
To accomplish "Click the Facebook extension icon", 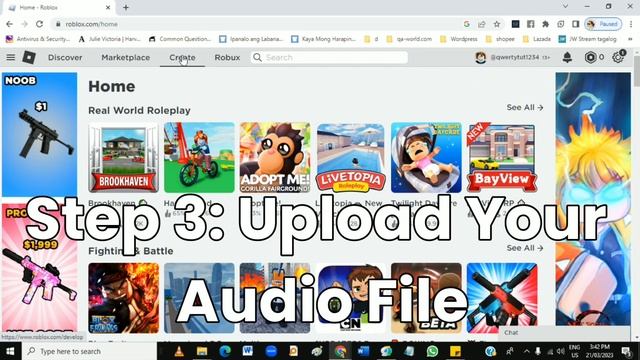I will [x=530, y=24].
